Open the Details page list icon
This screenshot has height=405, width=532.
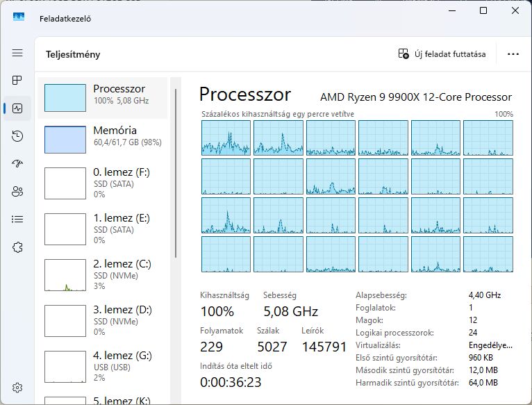point(17,220)
